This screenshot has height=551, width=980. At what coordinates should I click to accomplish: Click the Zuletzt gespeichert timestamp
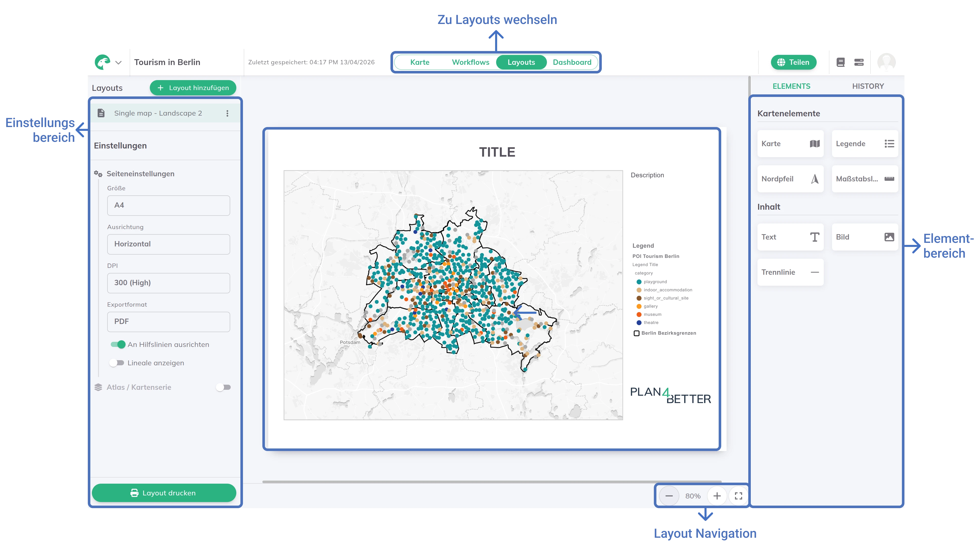point(311,62)
